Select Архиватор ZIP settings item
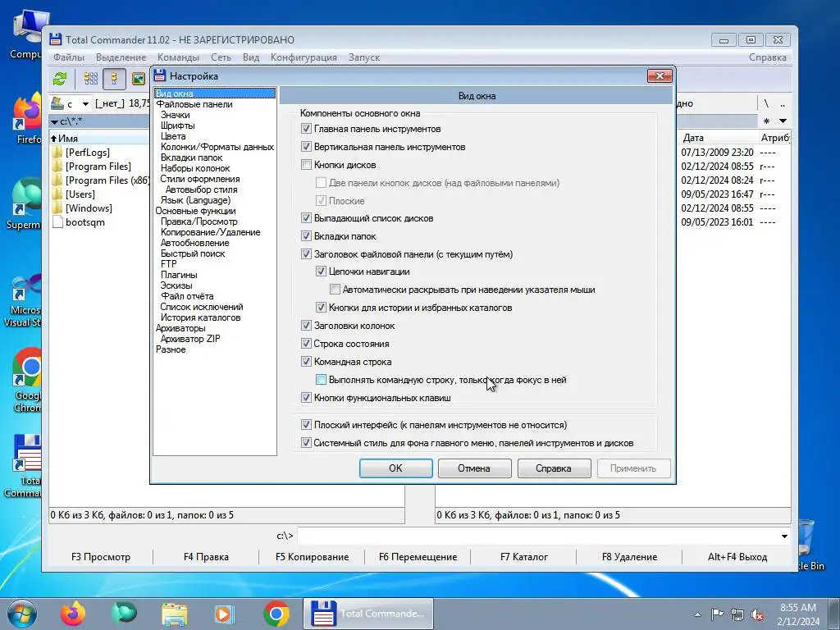 190,339
